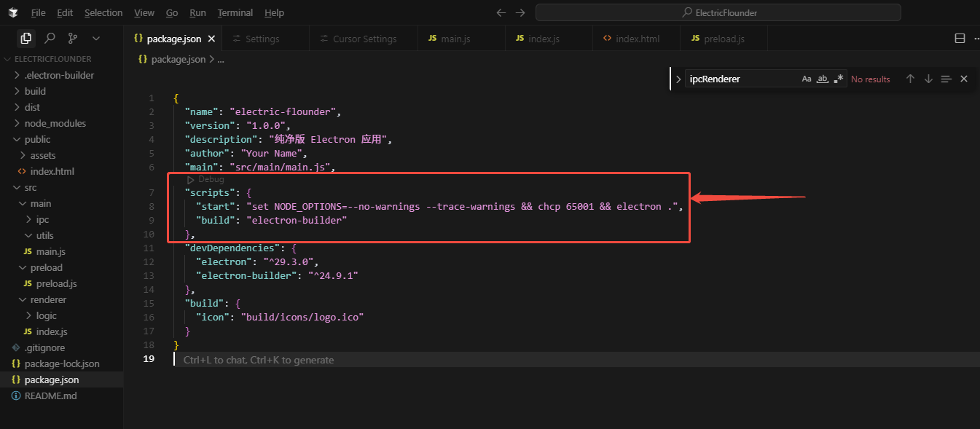Click the ipcRenderer find input field
Image resolution: width=980 pixels, height=429 pixels.
740,79
